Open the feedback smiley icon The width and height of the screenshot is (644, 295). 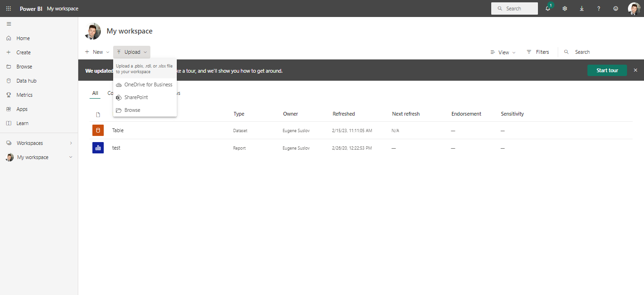point(616,8)
